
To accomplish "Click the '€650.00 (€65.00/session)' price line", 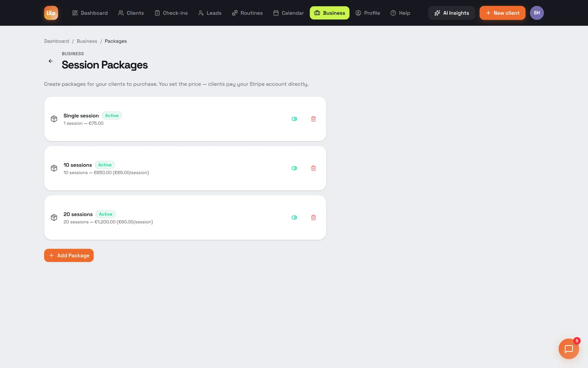I will click(121, 173).
